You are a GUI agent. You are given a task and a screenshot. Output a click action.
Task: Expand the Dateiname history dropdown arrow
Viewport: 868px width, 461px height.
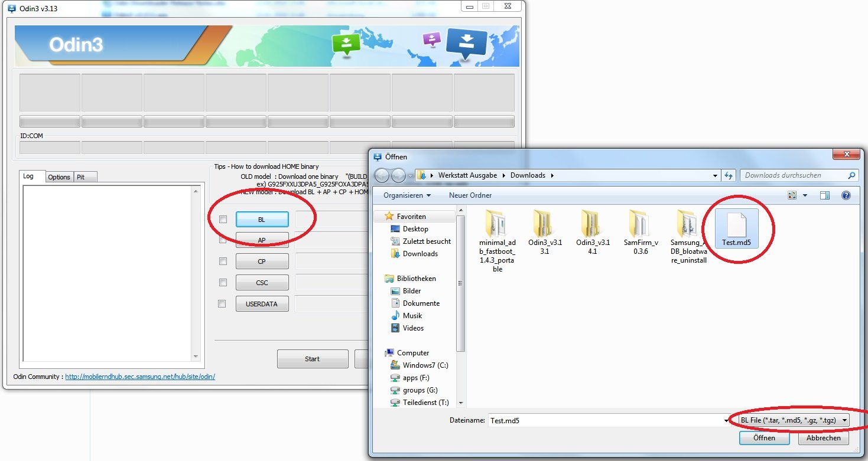[726, 420]
